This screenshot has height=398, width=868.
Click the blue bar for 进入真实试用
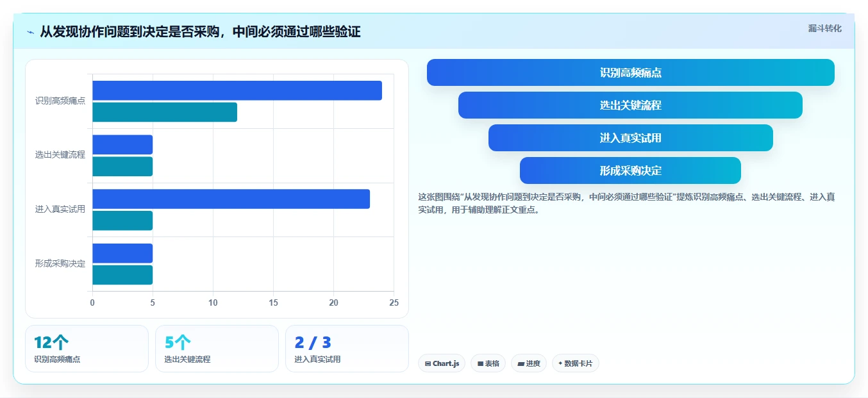pos(231,199)
